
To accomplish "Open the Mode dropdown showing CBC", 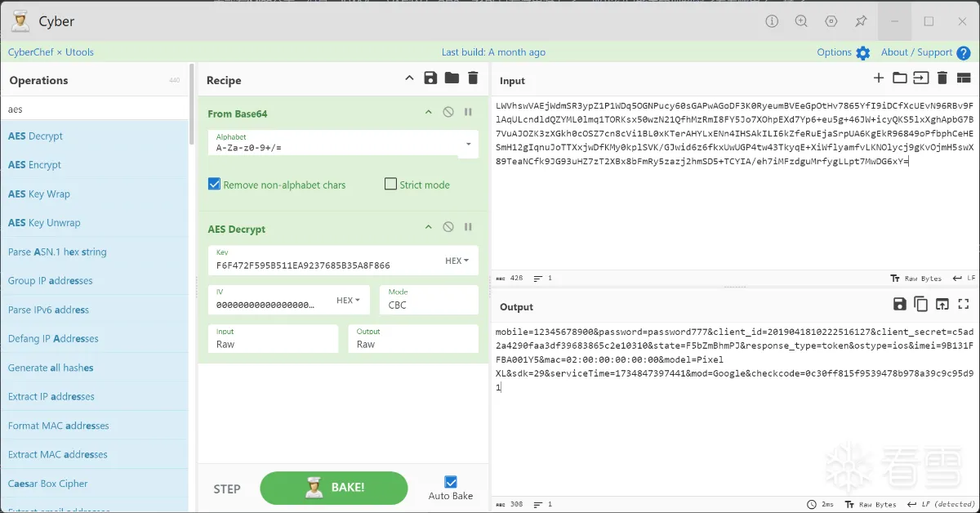I will [x=429, y=300].
